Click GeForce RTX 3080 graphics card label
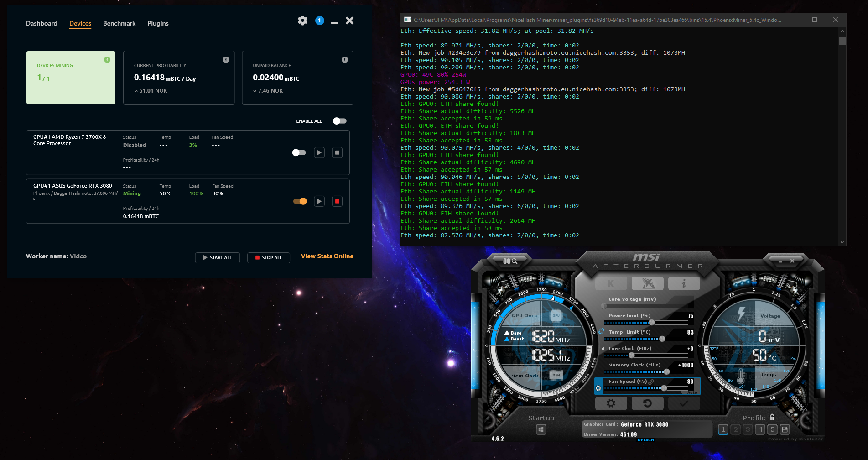This screenshot has width=868, height=460. click(x=645, y=424)
